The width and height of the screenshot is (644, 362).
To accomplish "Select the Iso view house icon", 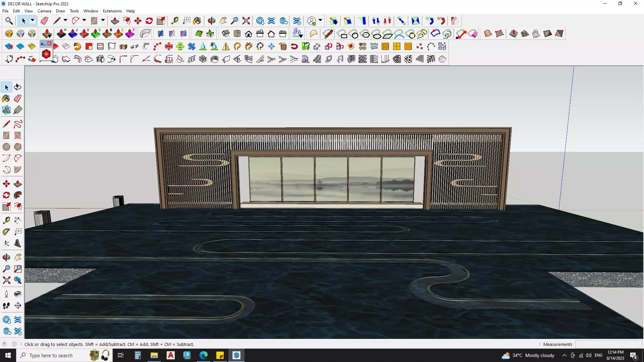I will [226, 34].
